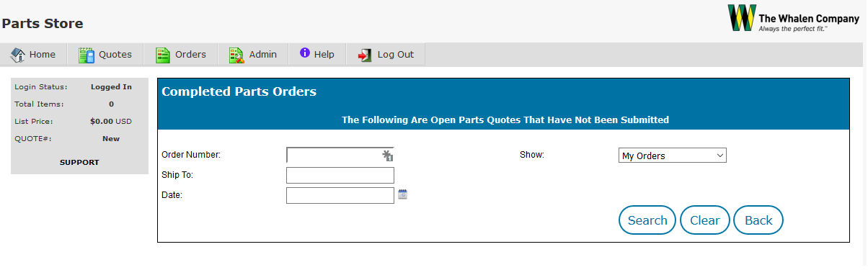
Task: Click the Clear button
Action: (x=705, y=220)
